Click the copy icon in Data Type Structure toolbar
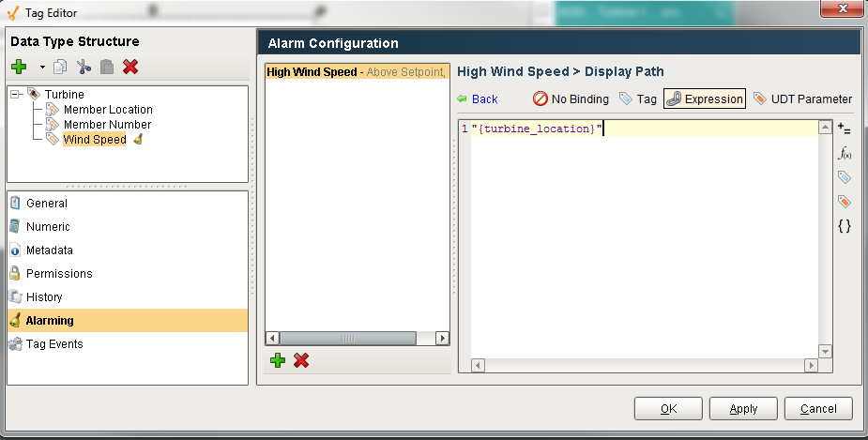Screen dimensions: 868x440 60,67
